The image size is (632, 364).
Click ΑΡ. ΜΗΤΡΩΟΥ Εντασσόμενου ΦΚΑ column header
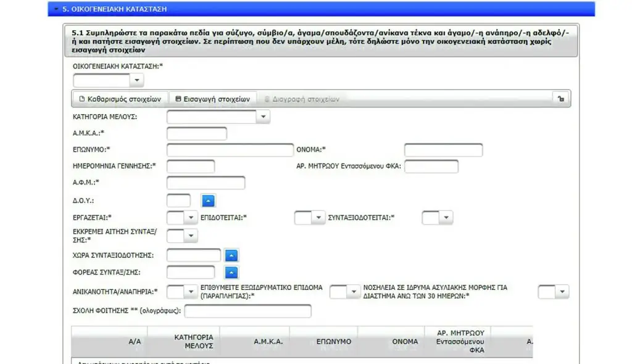click(458, 341)
